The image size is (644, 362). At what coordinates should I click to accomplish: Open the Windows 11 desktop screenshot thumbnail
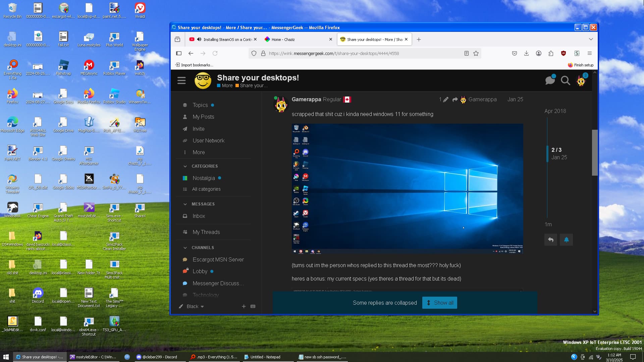(x=407, y=189)
